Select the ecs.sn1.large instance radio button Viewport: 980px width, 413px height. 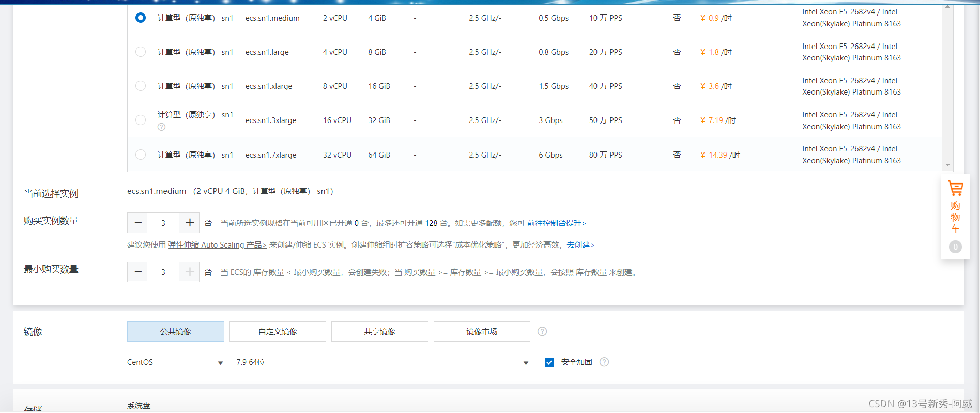pos(141,52)
